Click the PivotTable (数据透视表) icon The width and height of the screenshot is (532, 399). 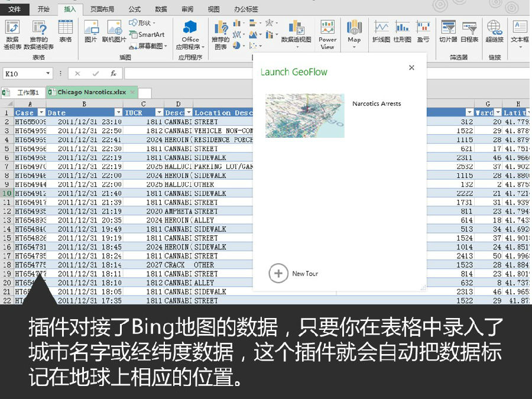pyautogui.click(x=12, y=28)
